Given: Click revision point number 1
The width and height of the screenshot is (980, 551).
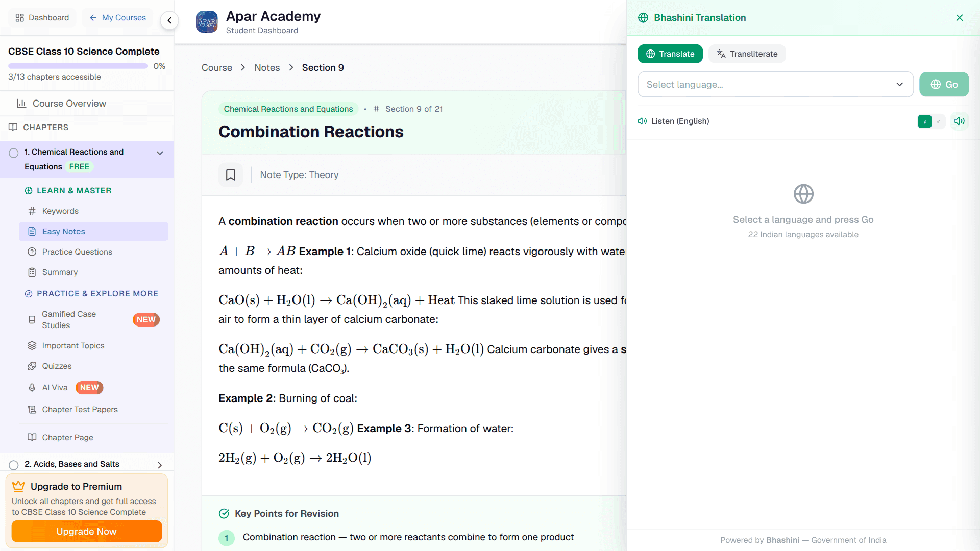Looking at the screenshot, I should click(227, 538).
